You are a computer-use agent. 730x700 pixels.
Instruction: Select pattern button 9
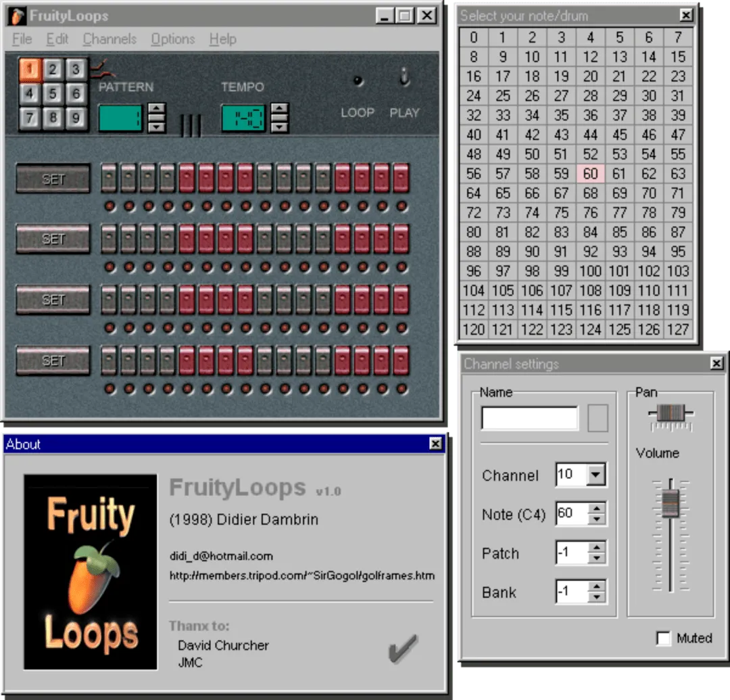(76, 118)
